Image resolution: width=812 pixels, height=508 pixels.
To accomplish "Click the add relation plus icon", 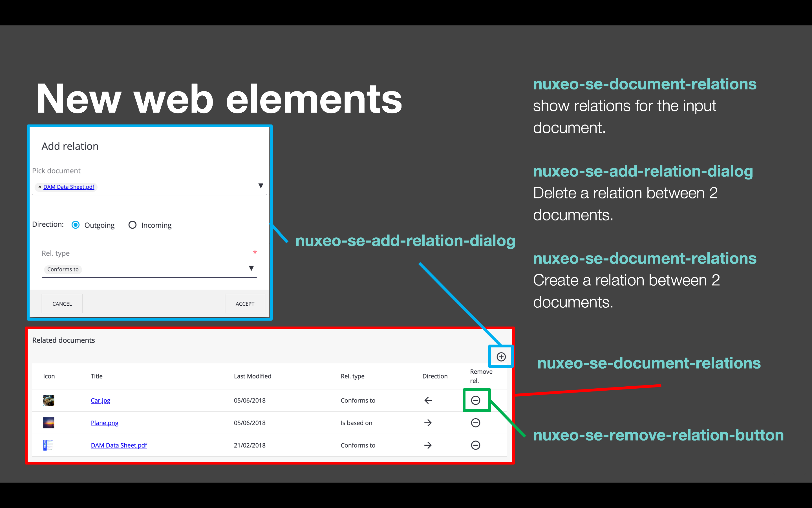I will point(501,356).
